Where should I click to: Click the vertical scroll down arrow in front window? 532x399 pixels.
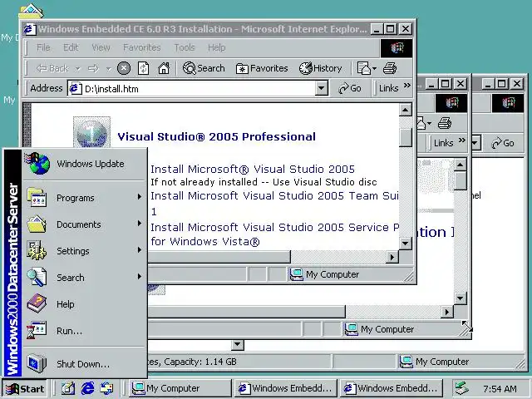click(406, 243)
